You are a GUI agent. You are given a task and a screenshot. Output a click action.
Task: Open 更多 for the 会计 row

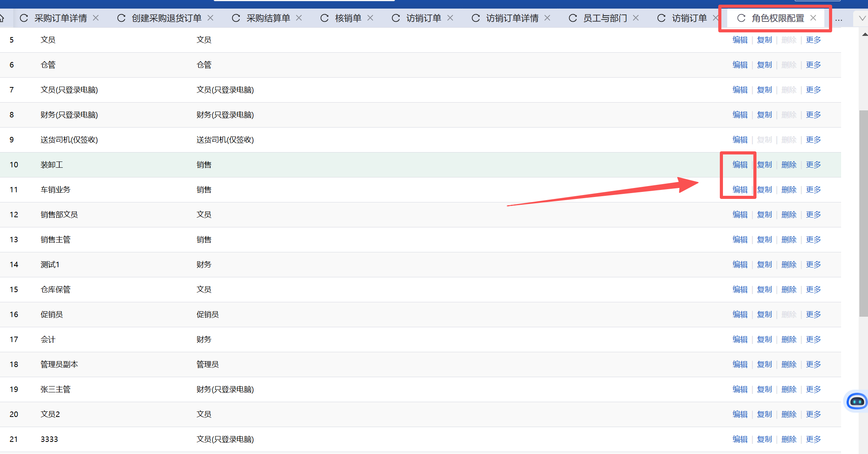[813, 339]
